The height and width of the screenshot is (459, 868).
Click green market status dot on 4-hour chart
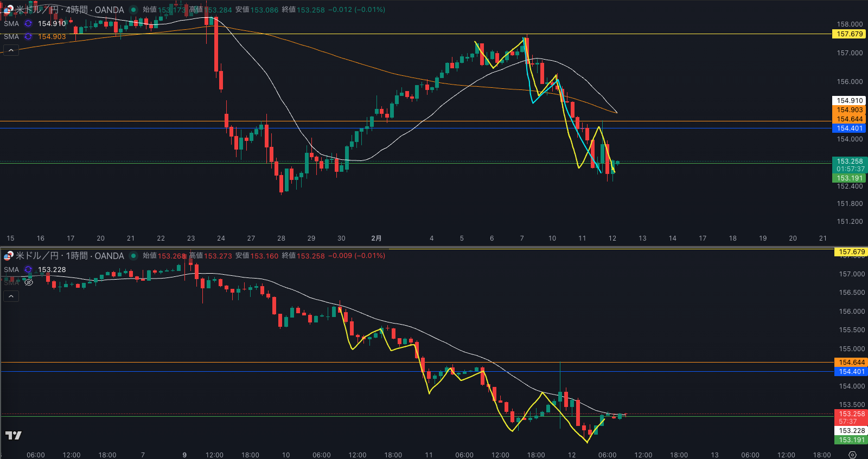(133, 10)
